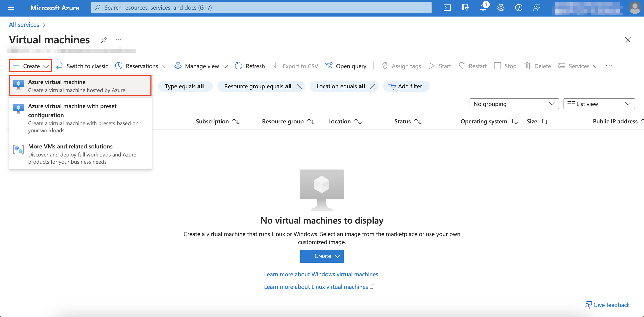This screenshot has width=644, height=317.
Task: Remove the Location equals all filter
Action: (x=373, y=86)
